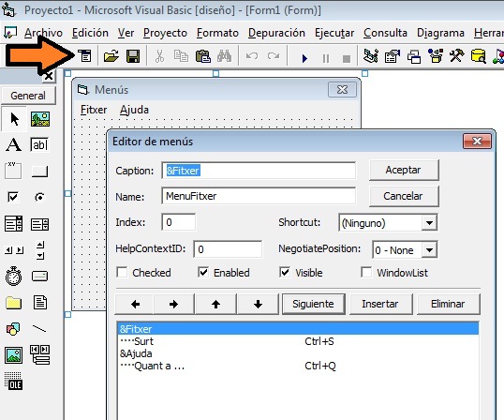Open the Menu Editor toolbar icon
The height and width of the screenshot is (420, 504).
(x=85, y=56)
